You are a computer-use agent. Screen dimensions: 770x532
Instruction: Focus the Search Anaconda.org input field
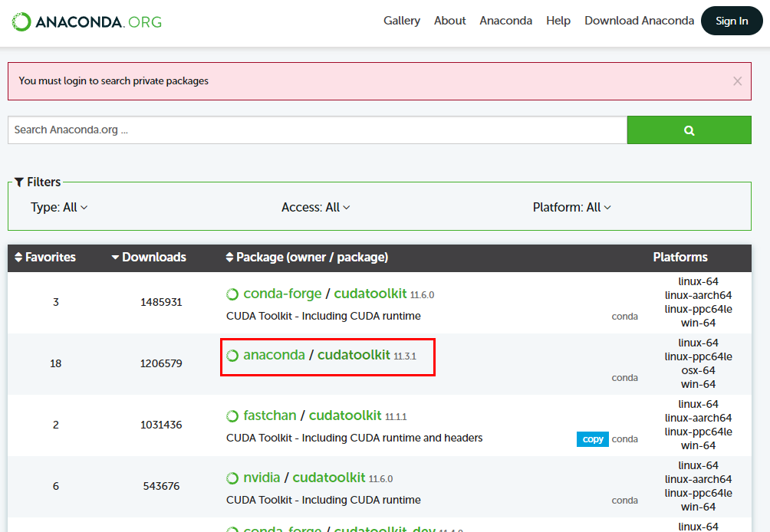pos(318,130)
